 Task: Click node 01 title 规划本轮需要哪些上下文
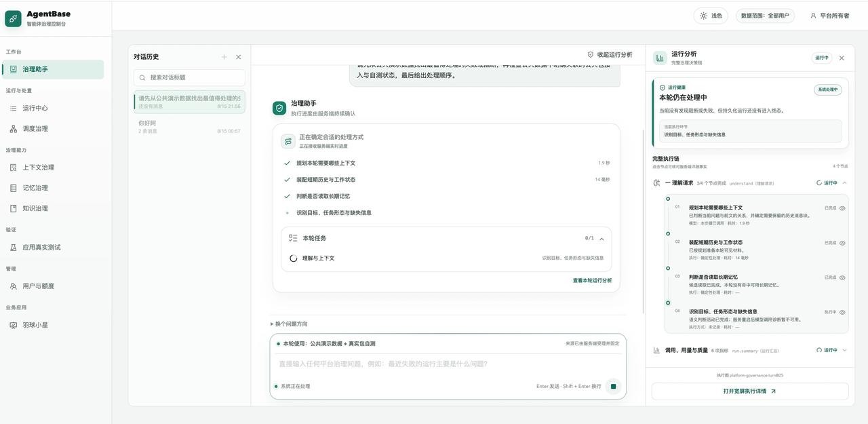715,208
